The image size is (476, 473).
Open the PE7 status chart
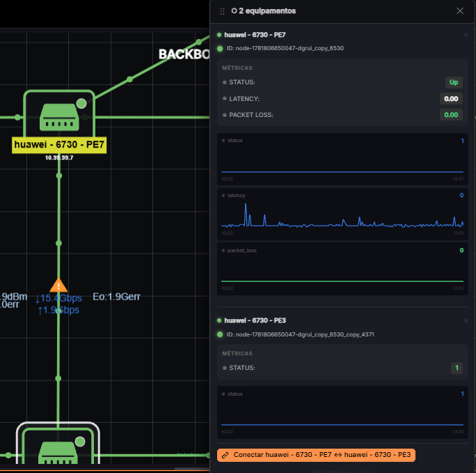[x=342, y=160]
